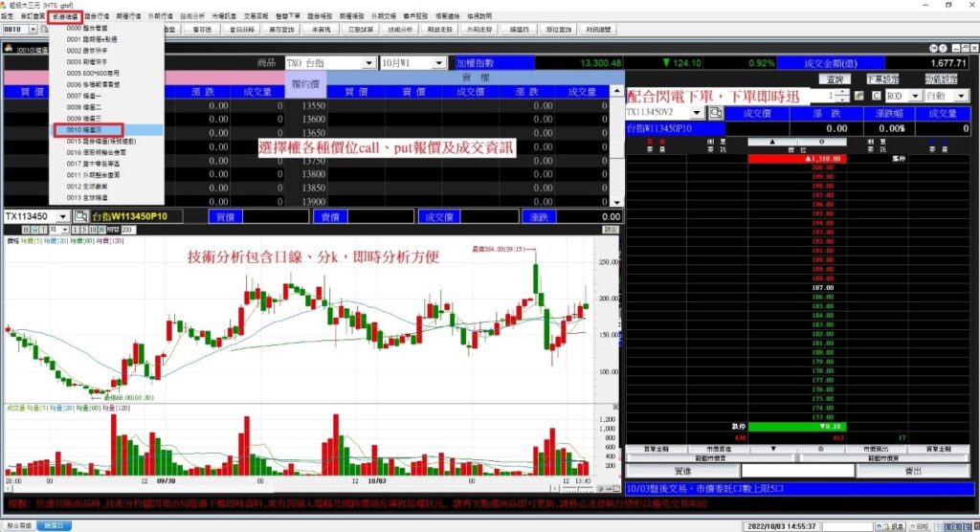Select menu item 0011 外期整合盤面
The width and height of the screenshot is (980, 532).
coord(106,175)
